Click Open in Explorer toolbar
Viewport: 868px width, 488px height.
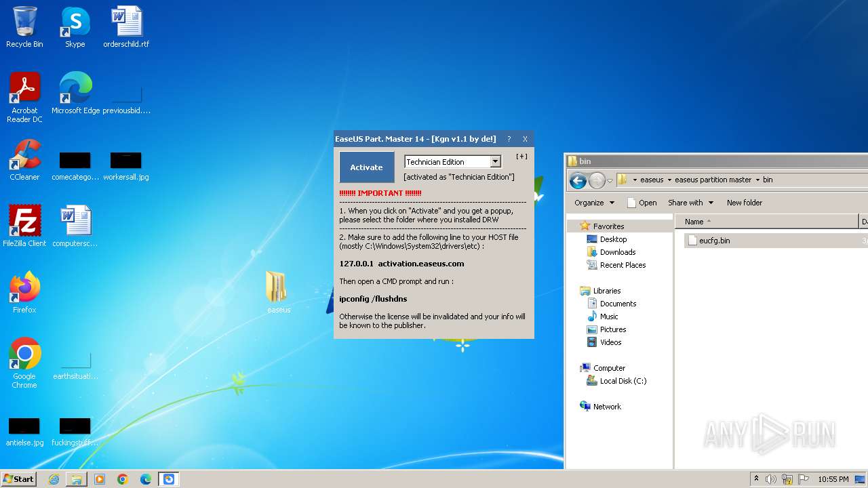tap(642, 203)
